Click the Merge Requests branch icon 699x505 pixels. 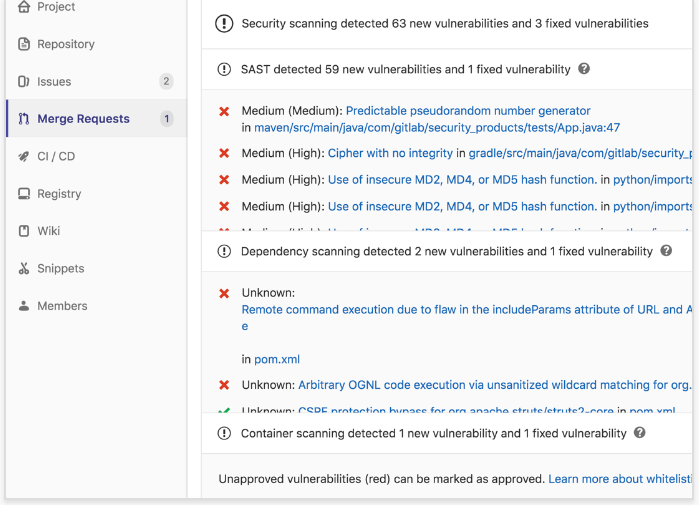(24, 119)
